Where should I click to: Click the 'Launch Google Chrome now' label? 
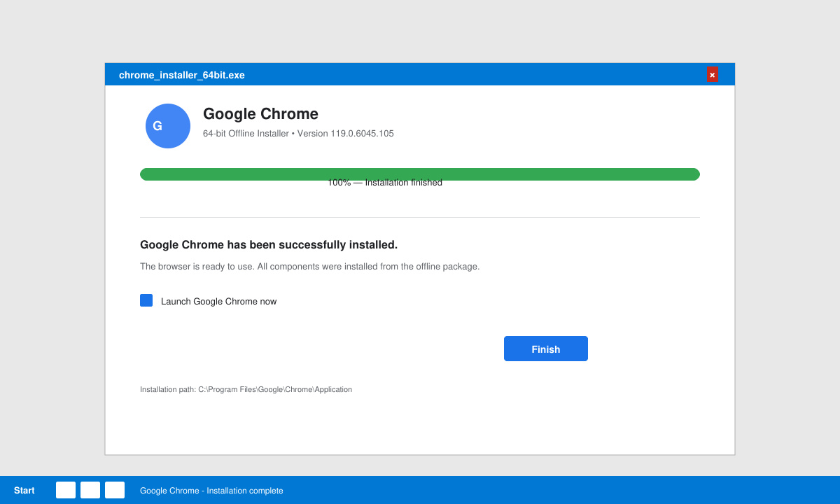coord(218,302)
